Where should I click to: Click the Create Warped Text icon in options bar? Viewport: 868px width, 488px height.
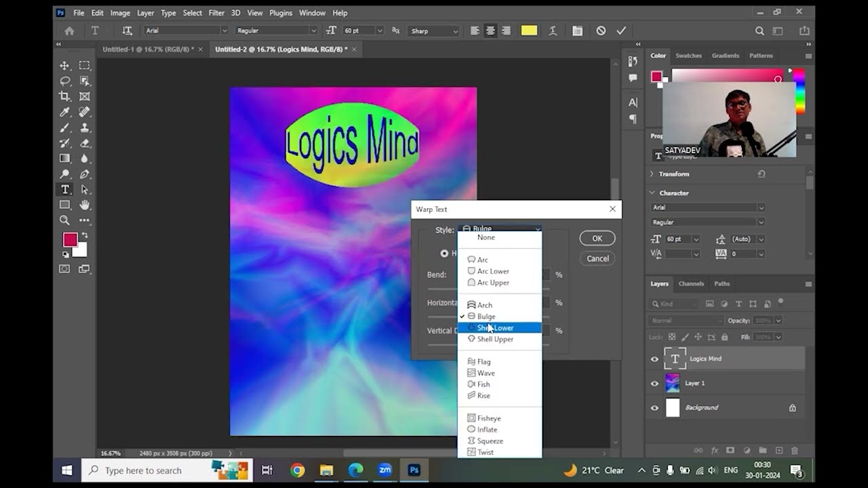[553, 30]
